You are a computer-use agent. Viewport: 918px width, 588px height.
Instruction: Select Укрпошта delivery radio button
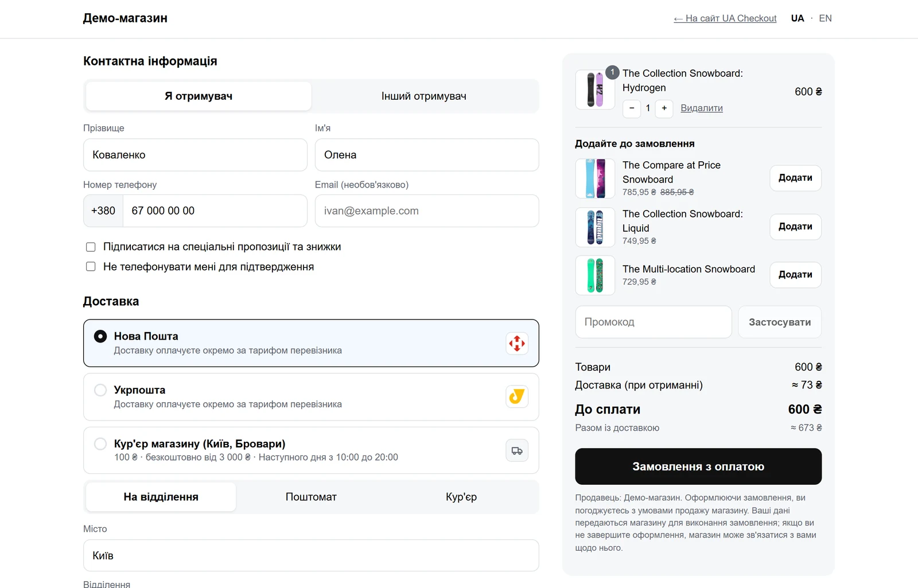[x=100, y=390]
